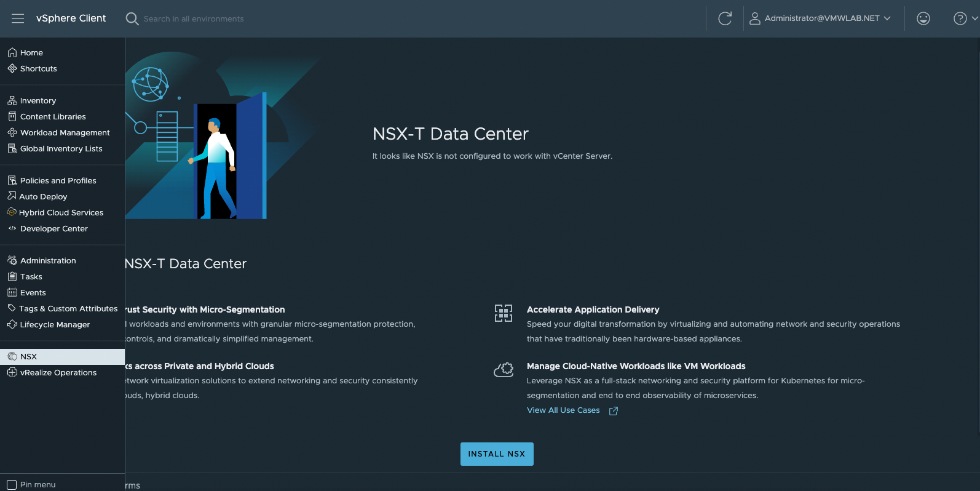The height and width of the screenshot is (491, 980).
Task: Select Global Inventory Lists item
Action: tap(62, 148)
